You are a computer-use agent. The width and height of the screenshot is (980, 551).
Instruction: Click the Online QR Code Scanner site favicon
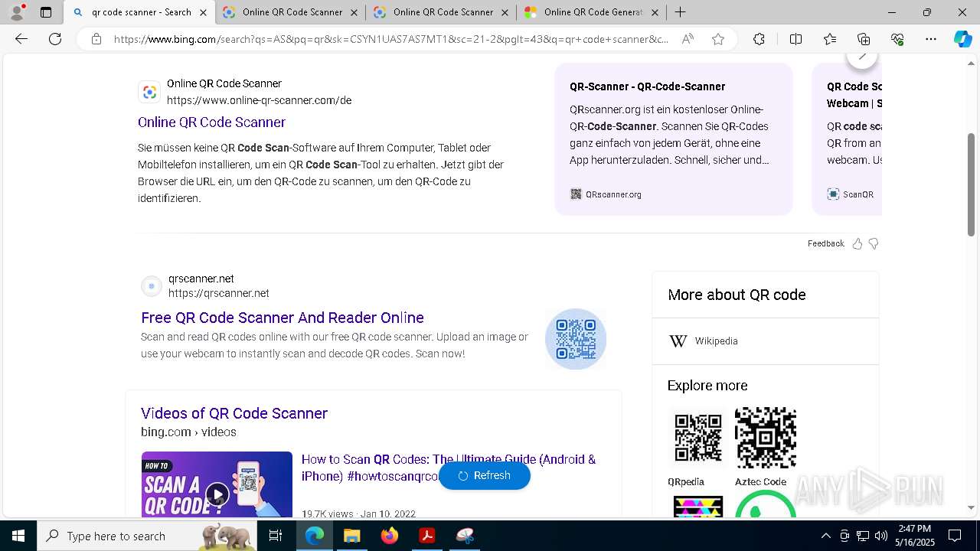(x=149, y=92)
